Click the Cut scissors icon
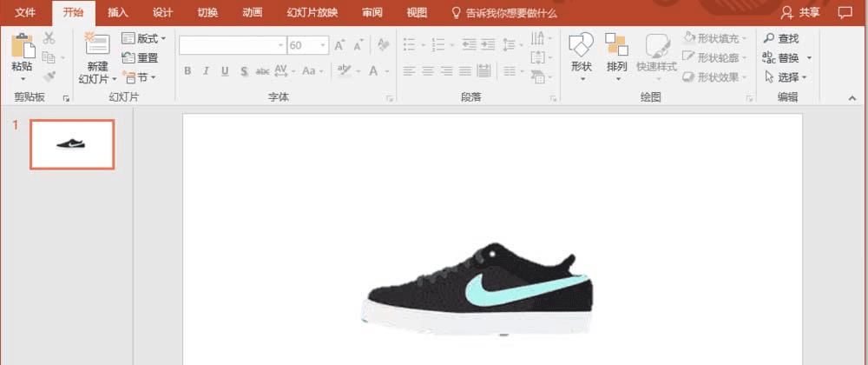The image size is (868, 365). point(49,38)
